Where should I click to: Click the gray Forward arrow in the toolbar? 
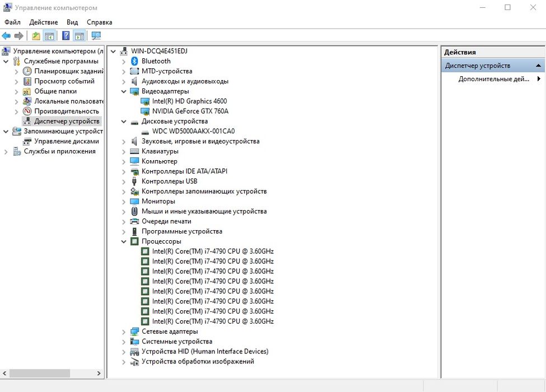tap(19, 35)
